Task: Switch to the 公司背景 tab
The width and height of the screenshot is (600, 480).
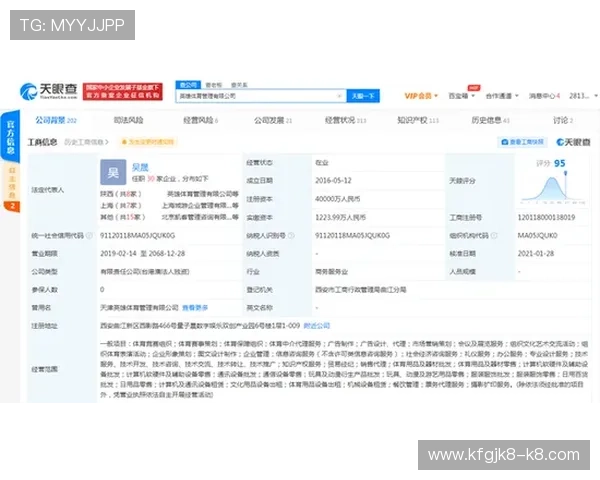Action: [x=56, y=120]
